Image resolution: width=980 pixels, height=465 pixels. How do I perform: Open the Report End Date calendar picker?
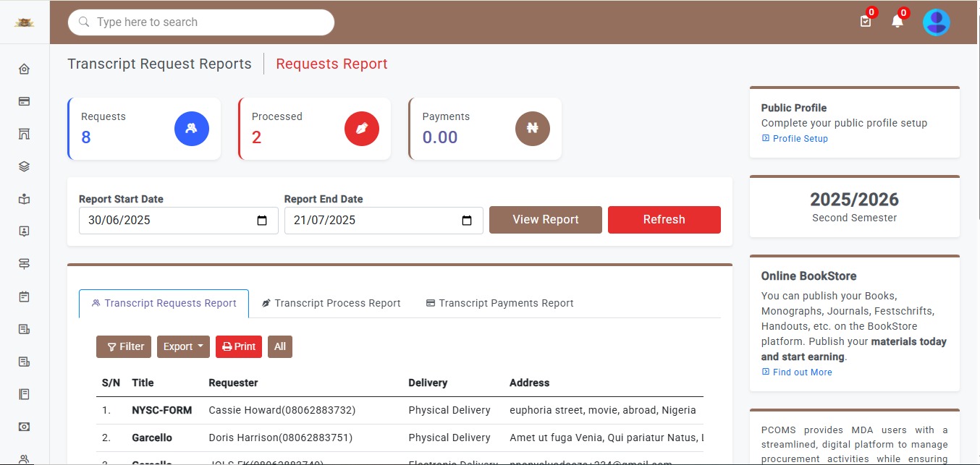pos(467,221)
